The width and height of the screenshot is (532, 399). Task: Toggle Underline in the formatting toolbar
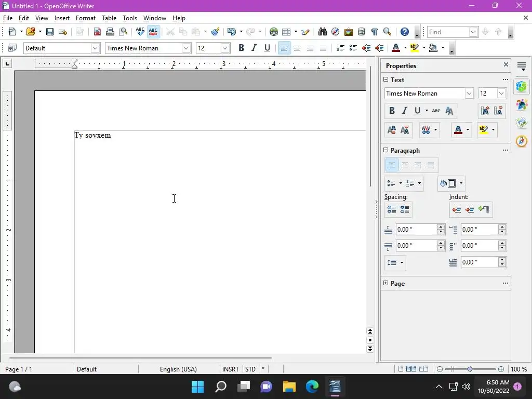[267, 48]
